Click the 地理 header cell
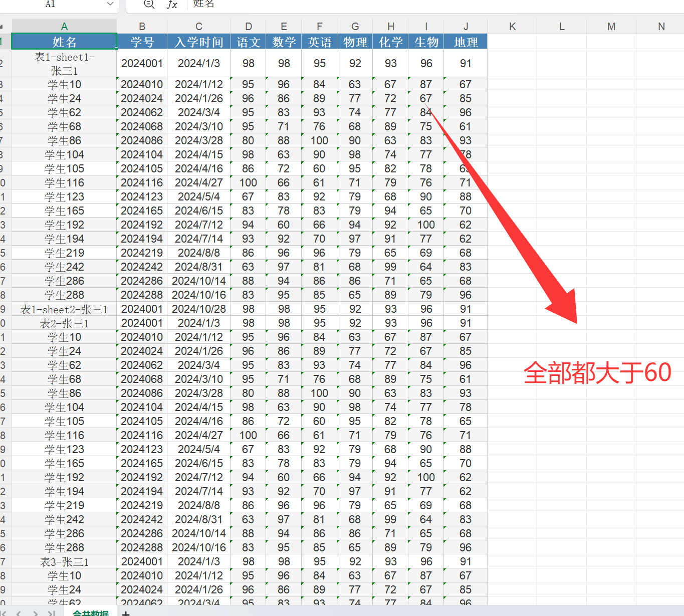 point(466,42)
